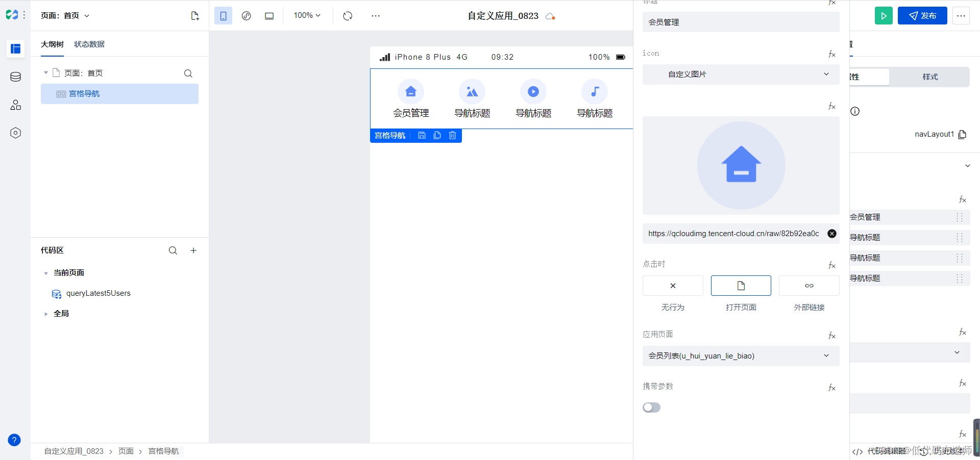Viewport: 980px width, 460px height.
Task: Click the app logo icon top-left
Action: [12, 15]
